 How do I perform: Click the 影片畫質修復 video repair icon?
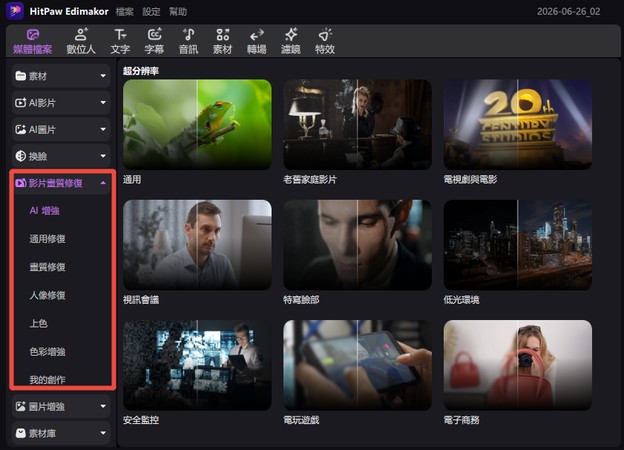tap(20, 183)
